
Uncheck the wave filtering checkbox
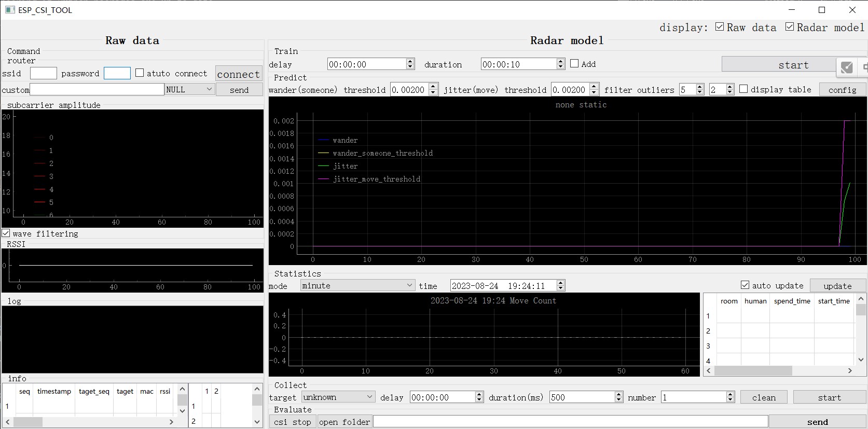6,233
